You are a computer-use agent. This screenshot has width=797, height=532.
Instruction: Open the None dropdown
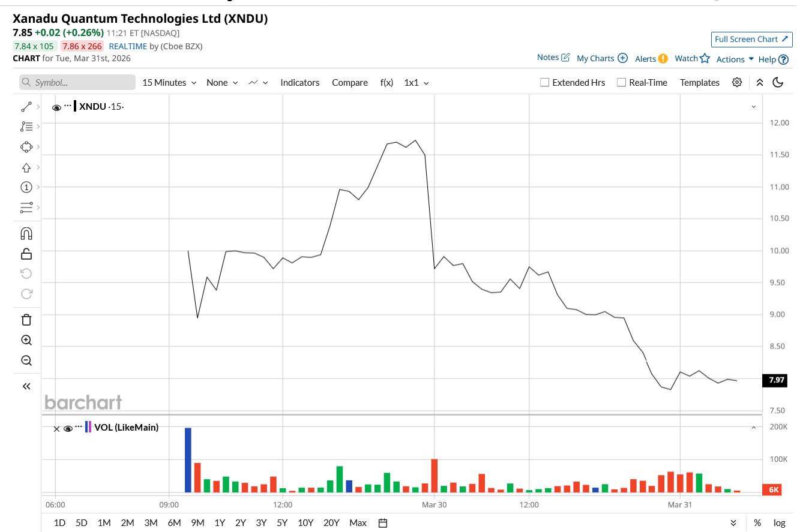point(222,83)
